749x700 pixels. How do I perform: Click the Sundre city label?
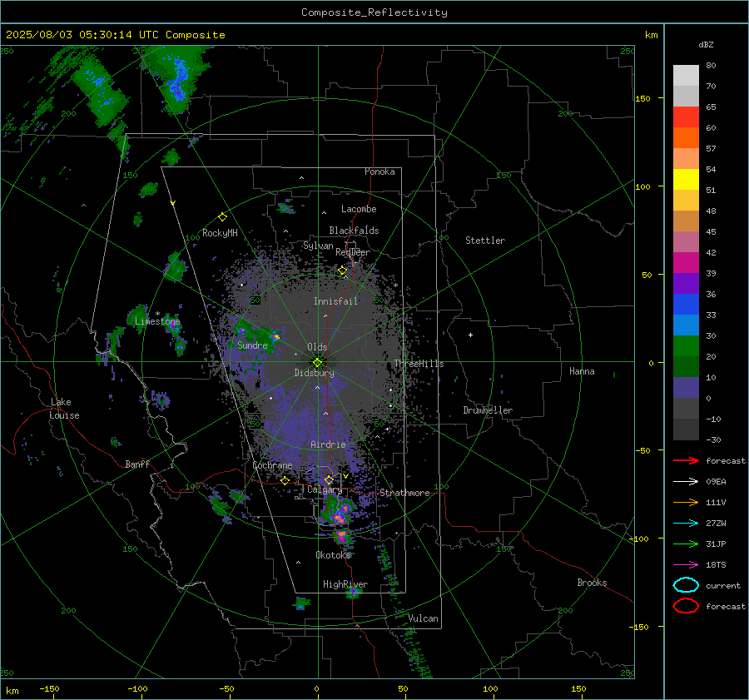pyautogui.click(x=252, y=345)
